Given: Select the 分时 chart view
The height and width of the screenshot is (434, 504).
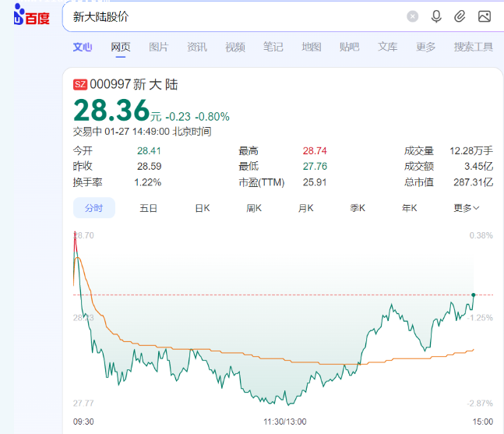Looking at the screenshot, I should (x=93, y=208).
